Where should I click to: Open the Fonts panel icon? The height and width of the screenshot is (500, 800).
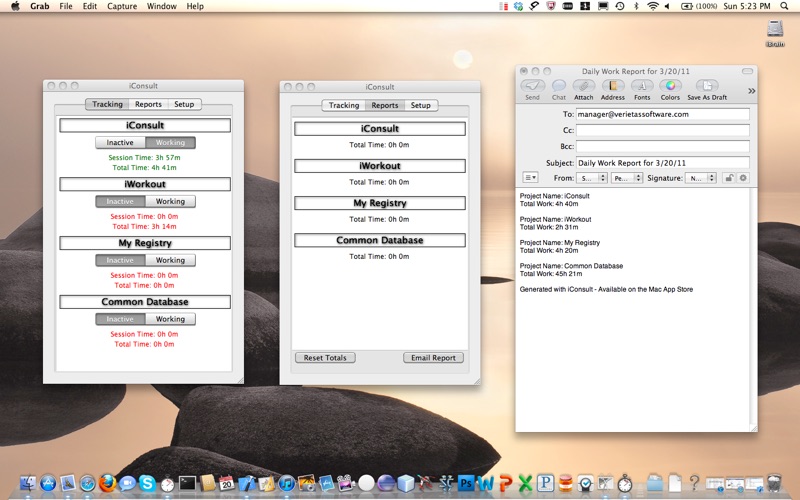642,86
